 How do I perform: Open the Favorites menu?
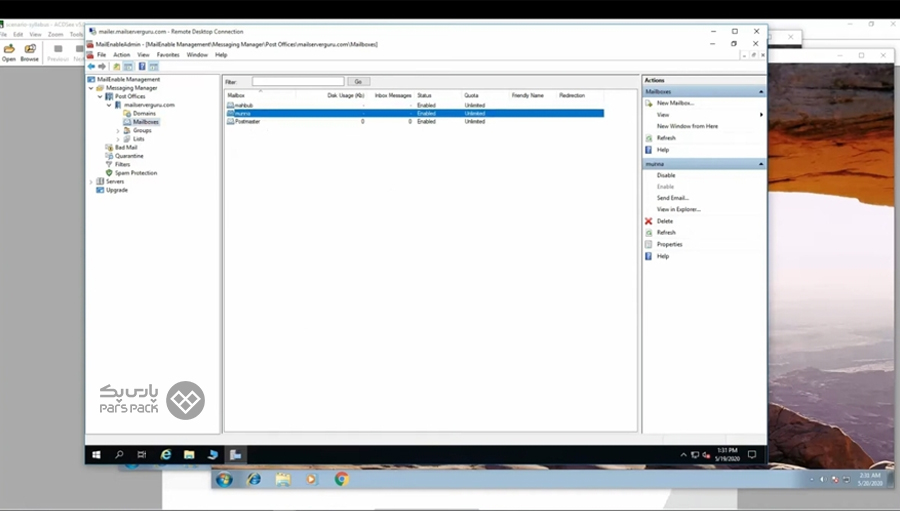pyautogui.click(x=168, y=55)
